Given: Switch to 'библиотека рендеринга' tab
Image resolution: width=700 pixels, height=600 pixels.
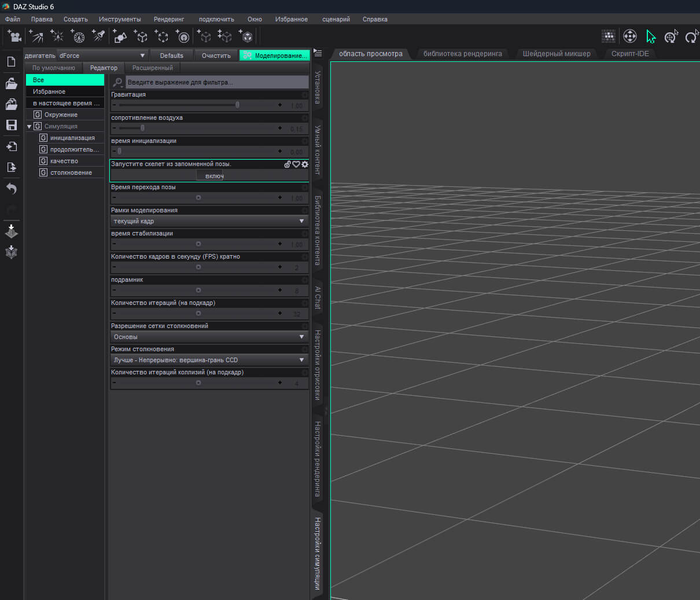Looking at the screenshot, I should point(463,54).
